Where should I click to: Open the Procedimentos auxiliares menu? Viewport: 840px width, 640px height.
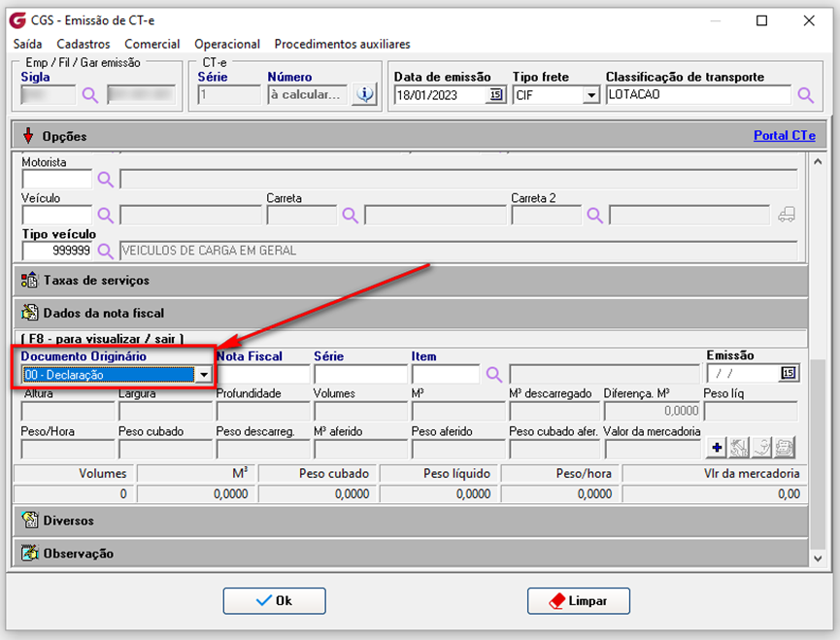343,44
